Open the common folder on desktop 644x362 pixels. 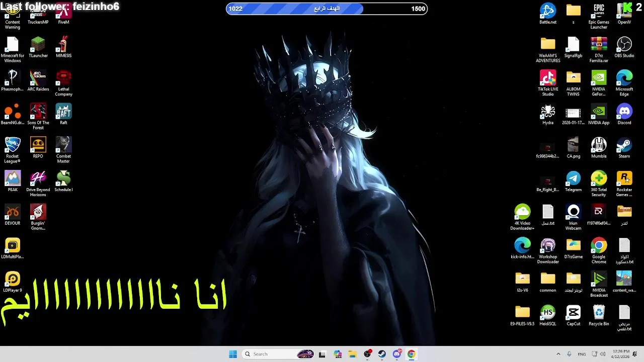[547, 282]
